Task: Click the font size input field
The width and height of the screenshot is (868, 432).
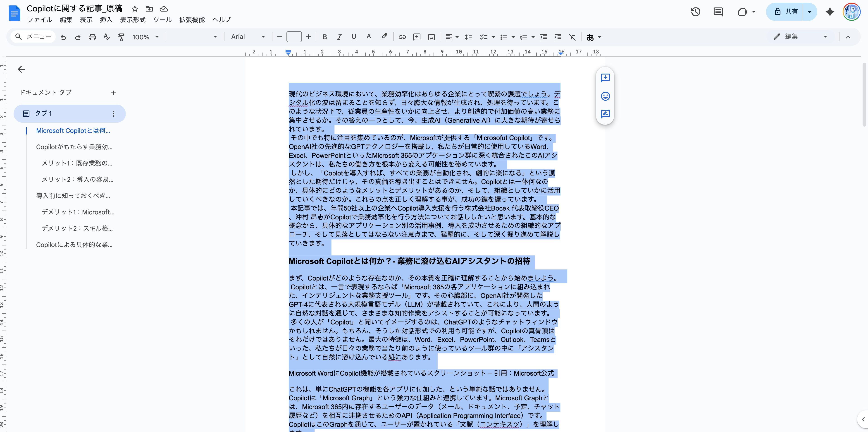Action: pos(293,37)
